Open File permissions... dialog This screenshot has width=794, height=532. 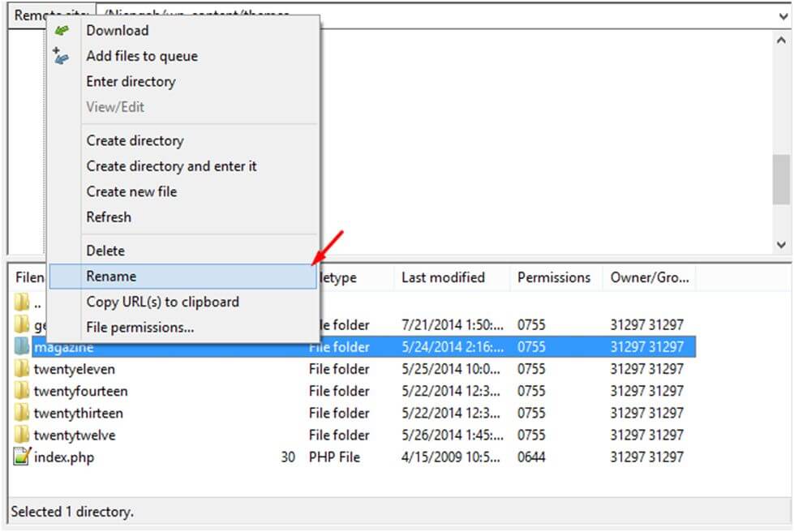(140, 327)
